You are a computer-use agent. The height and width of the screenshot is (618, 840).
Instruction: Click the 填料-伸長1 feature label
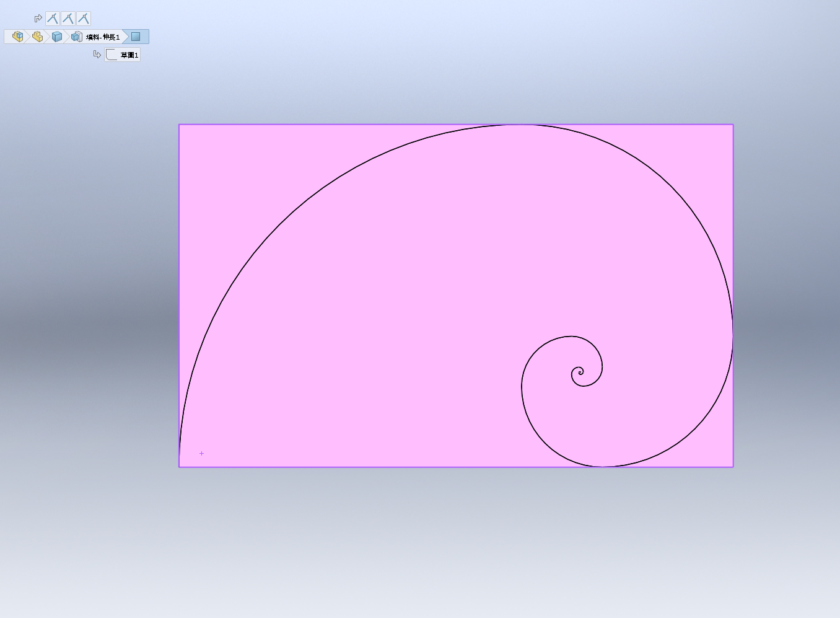click(x=103, y=37)
